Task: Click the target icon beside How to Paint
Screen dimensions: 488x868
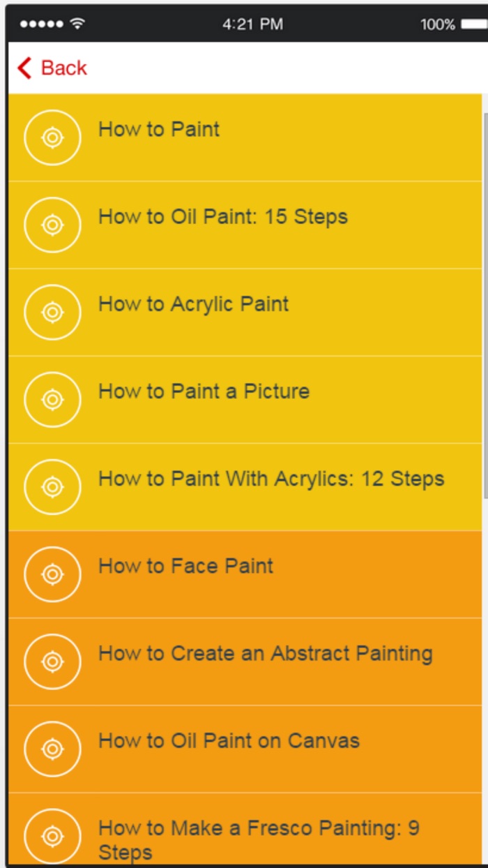Action: click(52, 137)
